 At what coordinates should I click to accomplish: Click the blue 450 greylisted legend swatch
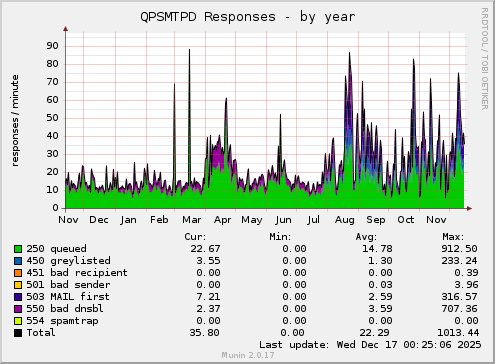click(x=18, y=261)
